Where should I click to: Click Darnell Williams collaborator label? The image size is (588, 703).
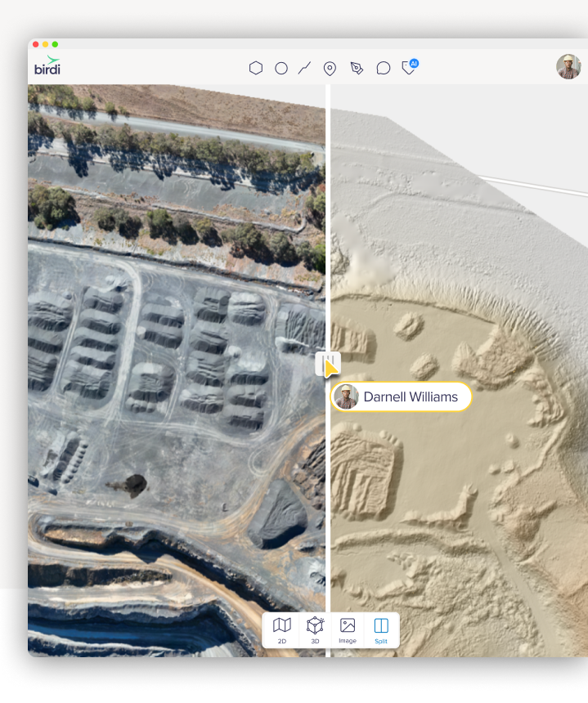pos(402,396)
